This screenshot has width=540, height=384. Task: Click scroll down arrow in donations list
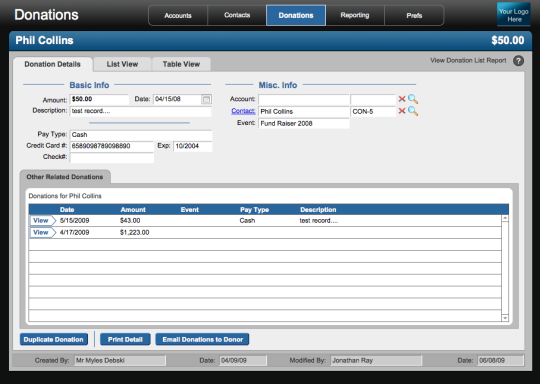pos(505,318)
